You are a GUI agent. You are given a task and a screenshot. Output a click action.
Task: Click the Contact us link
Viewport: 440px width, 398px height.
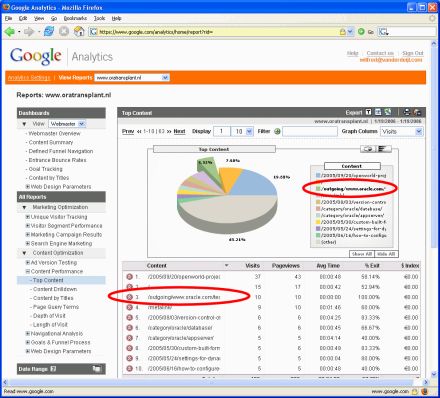pos(380,53)
